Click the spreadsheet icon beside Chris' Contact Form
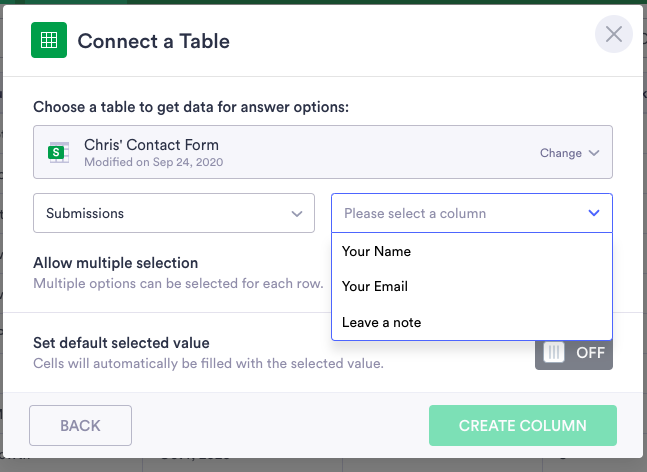This screenshot has height=472, width=647. (x=60, y=153)
